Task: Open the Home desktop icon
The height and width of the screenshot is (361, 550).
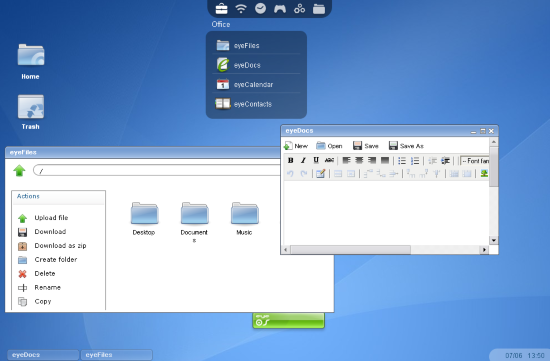Action: tap(31, 62)
